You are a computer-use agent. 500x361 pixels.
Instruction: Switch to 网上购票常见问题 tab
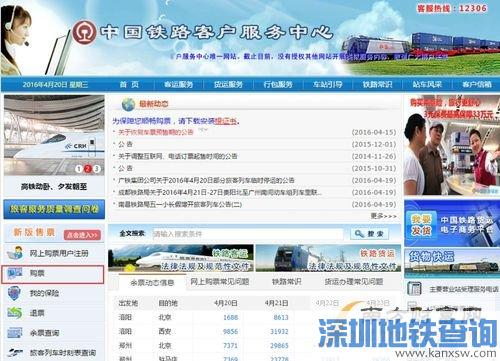(220, 282)
